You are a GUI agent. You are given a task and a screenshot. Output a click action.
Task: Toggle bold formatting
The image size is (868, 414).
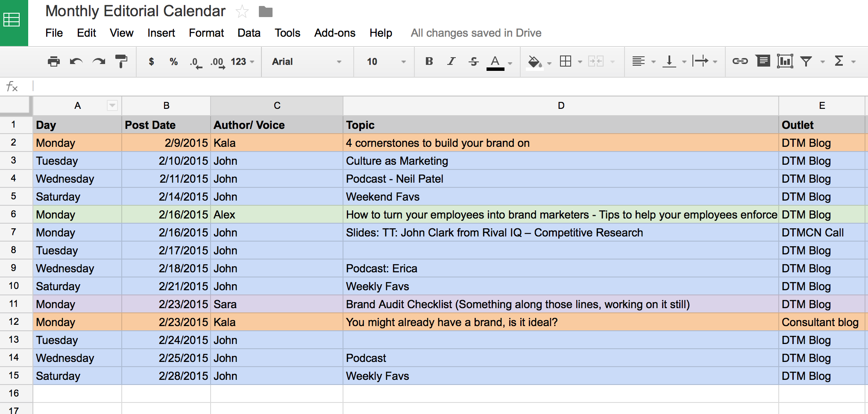(429, 61)
